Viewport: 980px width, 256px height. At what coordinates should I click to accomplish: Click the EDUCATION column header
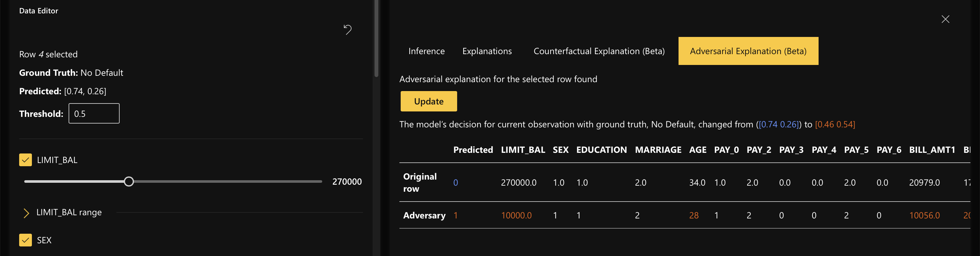(x=601, y=150)
